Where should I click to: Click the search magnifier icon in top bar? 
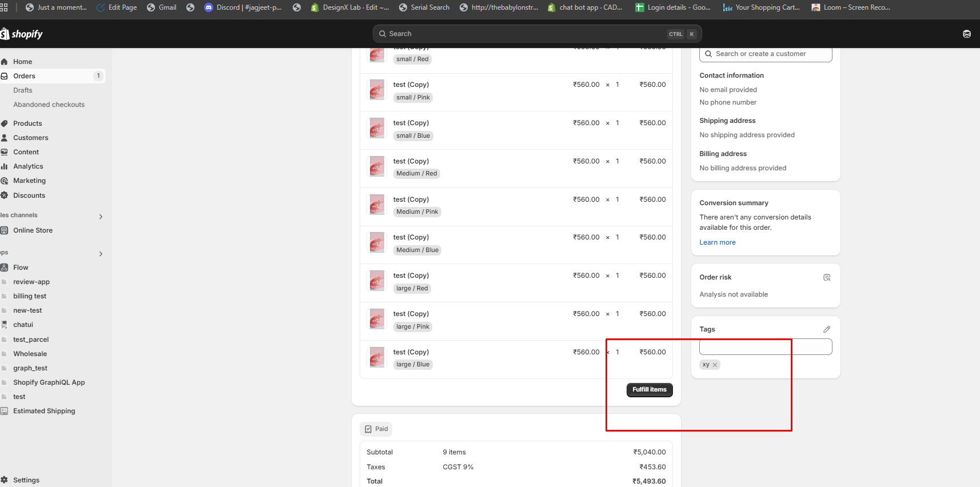pyautogui.click(x=383, y=34)
